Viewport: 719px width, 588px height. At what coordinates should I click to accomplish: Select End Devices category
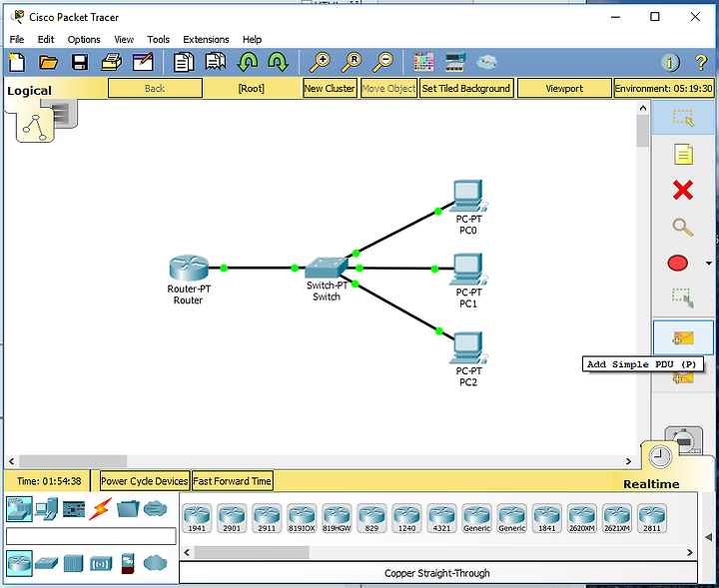click(46, 509)
